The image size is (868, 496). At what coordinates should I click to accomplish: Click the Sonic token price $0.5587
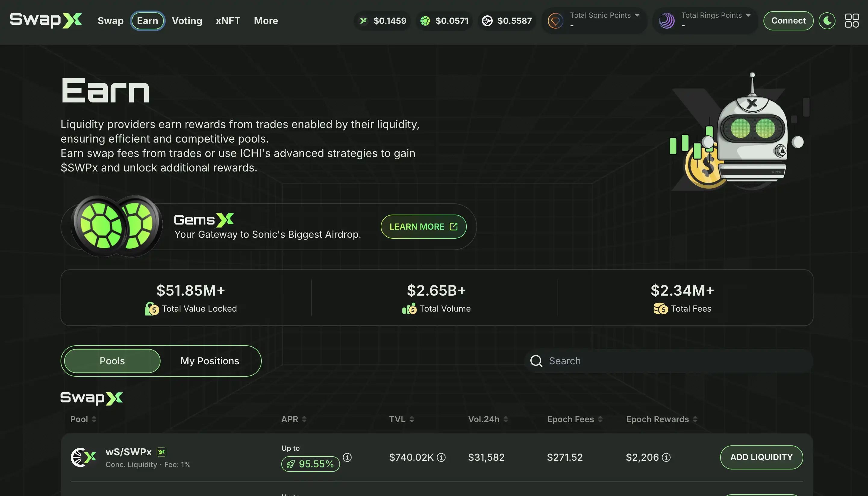[x=514, y=21]
